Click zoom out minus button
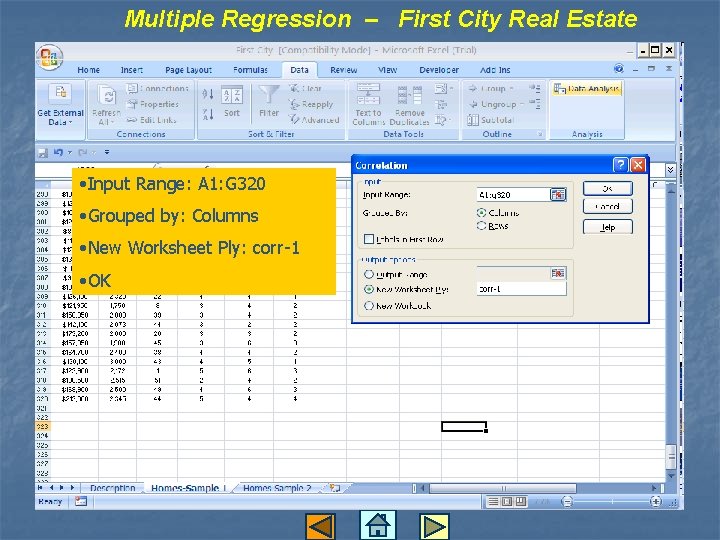 [x=567, y=501]
